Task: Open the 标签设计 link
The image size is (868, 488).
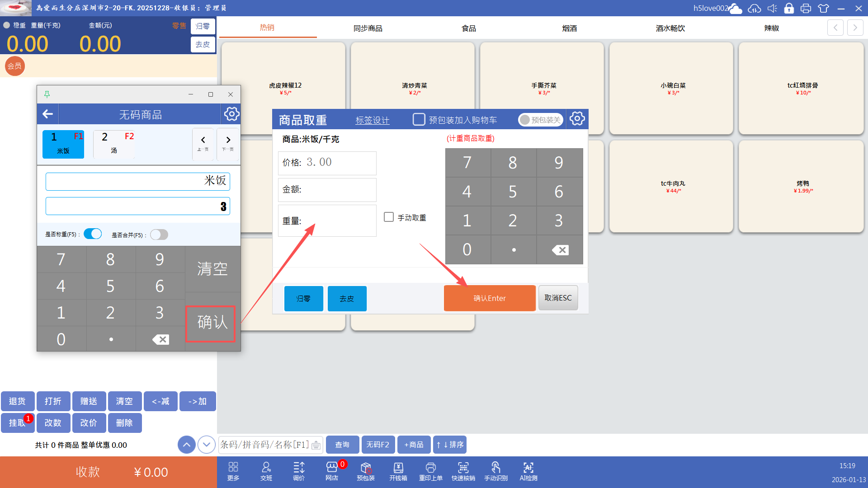Action: coord(373,120)
